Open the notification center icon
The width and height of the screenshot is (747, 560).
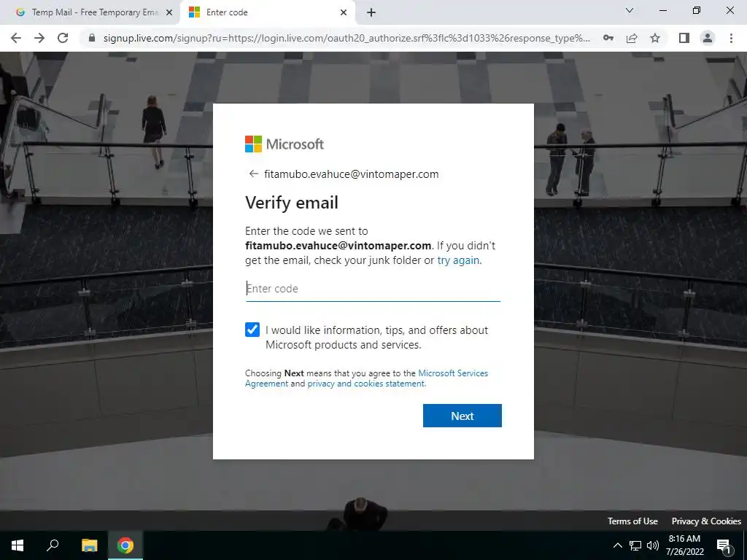[724, 546]
